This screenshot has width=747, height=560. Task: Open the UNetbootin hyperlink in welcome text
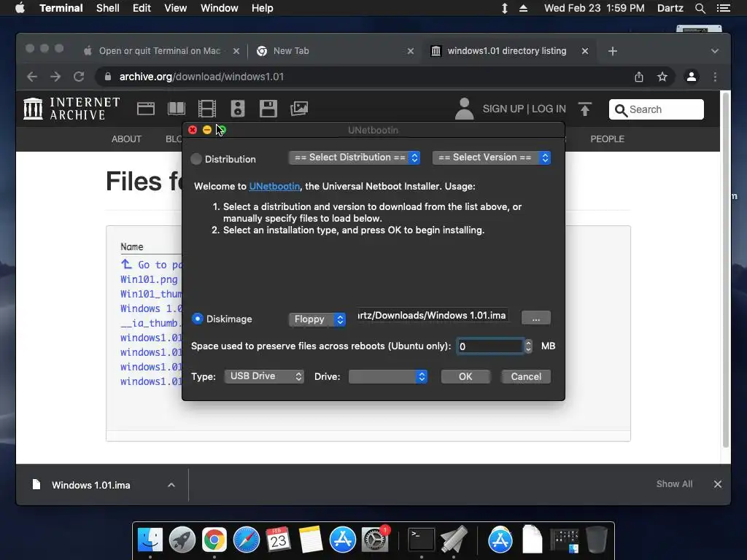pos(274,186)
